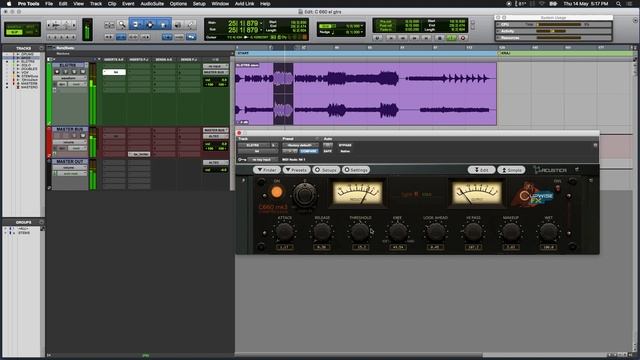Click the LOOK AHEAD knob

[436, 232]
